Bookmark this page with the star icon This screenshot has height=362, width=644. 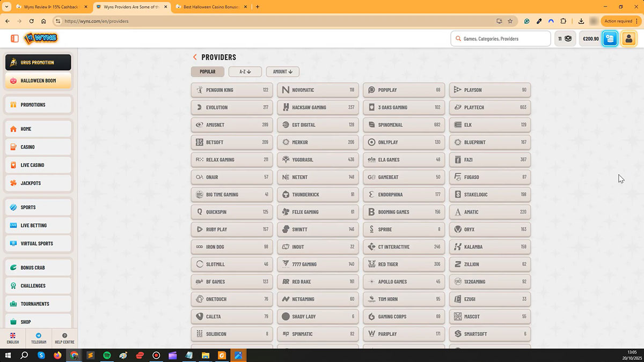click(510, 21)
